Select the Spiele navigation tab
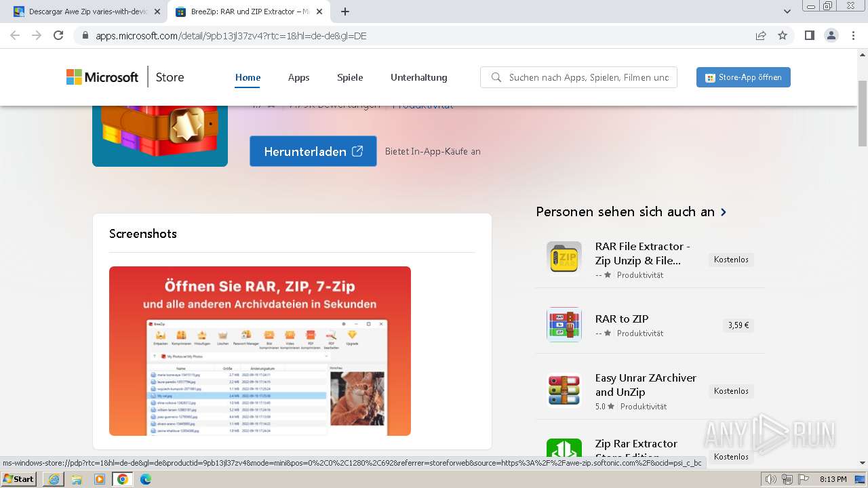The height and width of the screenshot is (488, 868). click(x=350, y=77)
